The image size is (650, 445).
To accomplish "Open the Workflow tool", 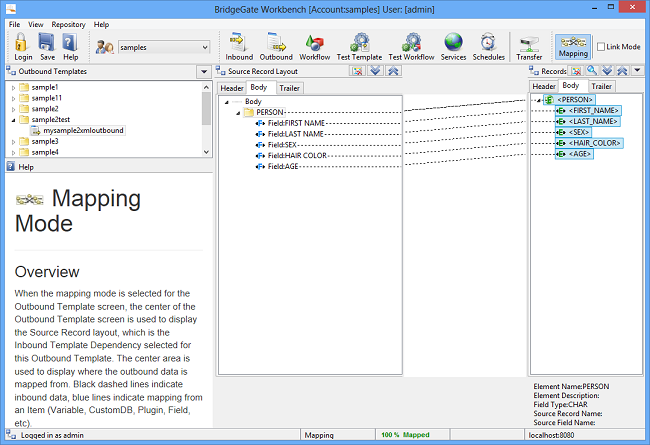I will [x=314, y=46].
